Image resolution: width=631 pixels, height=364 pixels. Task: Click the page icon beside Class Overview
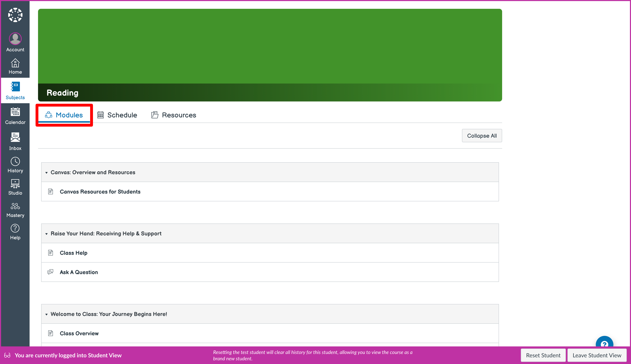pyautogui.click(x=51, y=333)
